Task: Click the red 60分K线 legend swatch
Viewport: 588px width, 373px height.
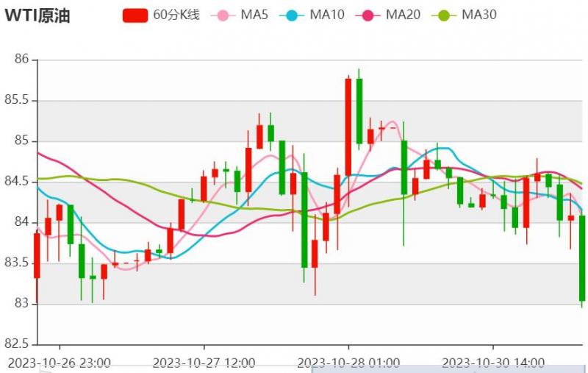Action: [135, 15]
